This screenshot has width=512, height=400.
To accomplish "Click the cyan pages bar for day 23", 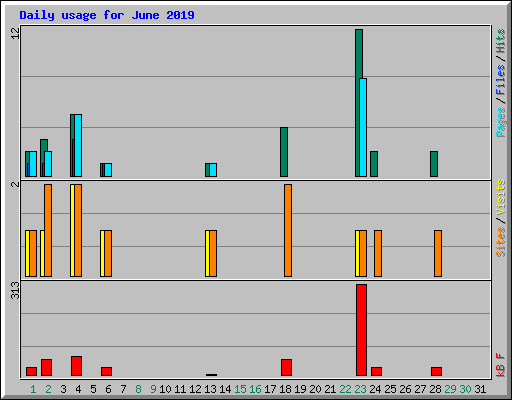I will tap(363, 127).
